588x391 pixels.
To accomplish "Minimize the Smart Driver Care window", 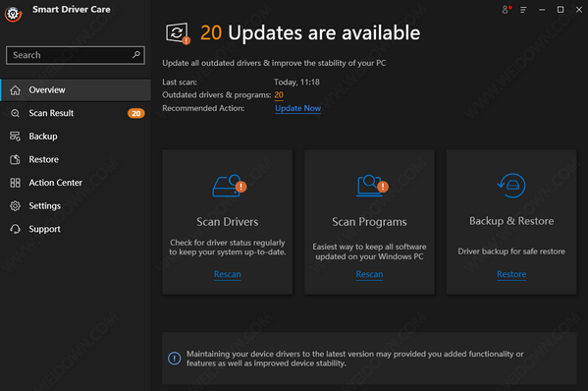I will point(542,10).
